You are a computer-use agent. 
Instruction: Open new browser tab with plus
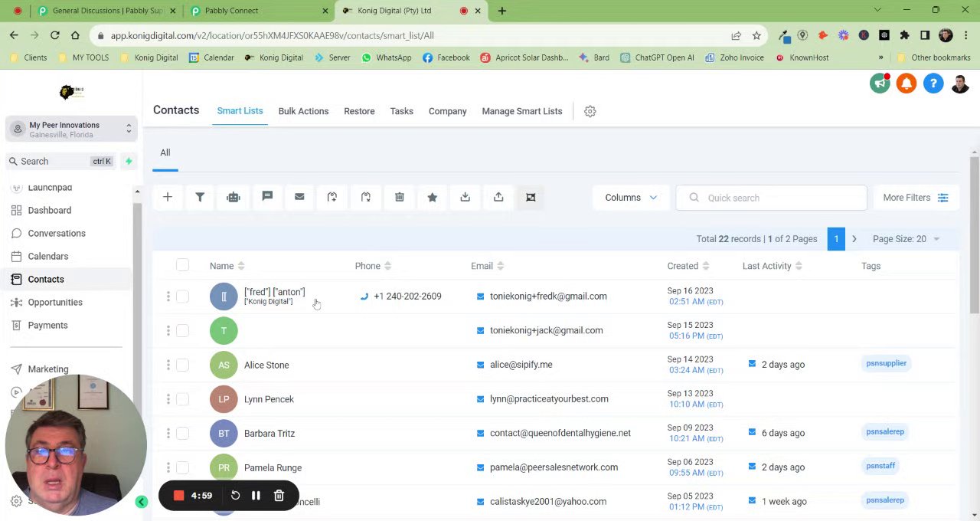click(502, 11)
